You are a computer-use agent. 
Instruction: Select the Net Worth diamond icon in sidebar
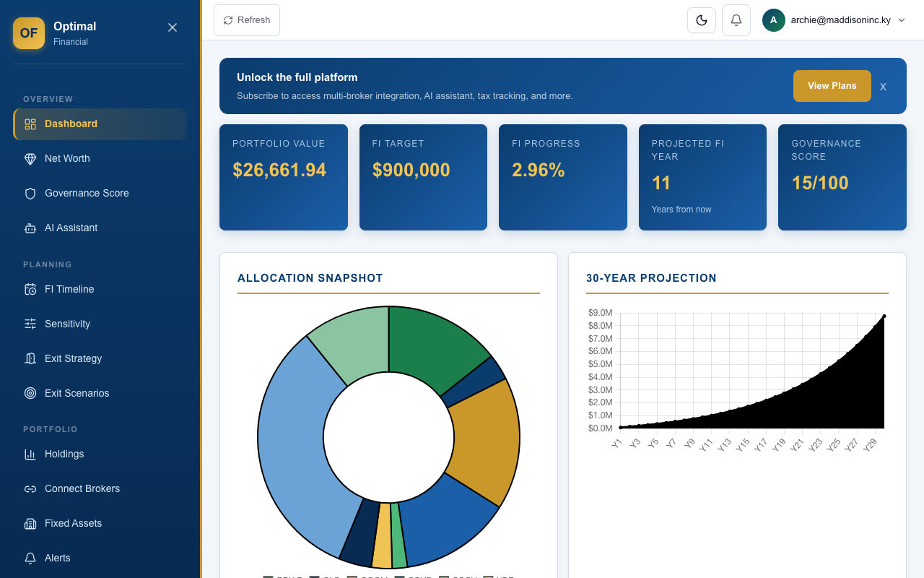click(30, 158)
